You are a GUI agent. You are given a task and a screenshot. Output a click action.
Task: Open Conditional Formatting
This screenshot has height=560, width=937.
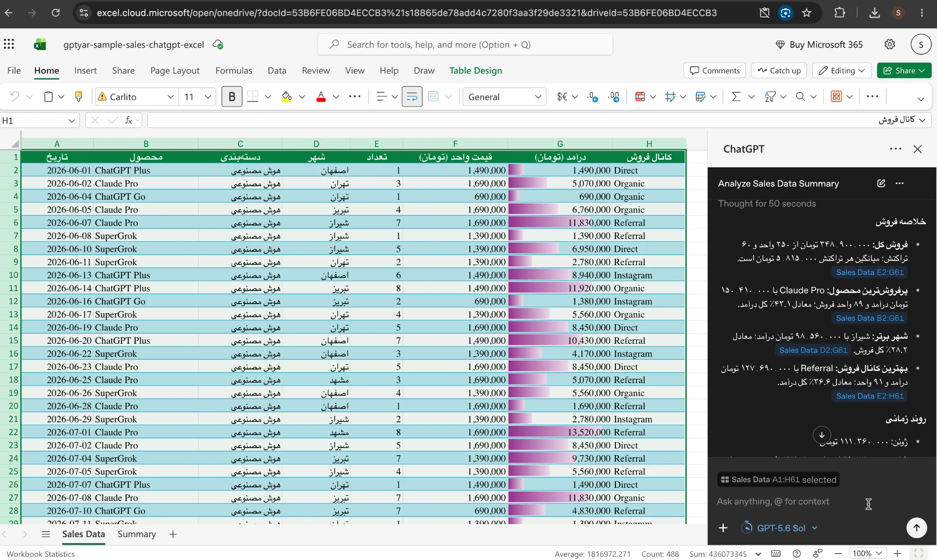pyautogui.click(x=640, y=96)
